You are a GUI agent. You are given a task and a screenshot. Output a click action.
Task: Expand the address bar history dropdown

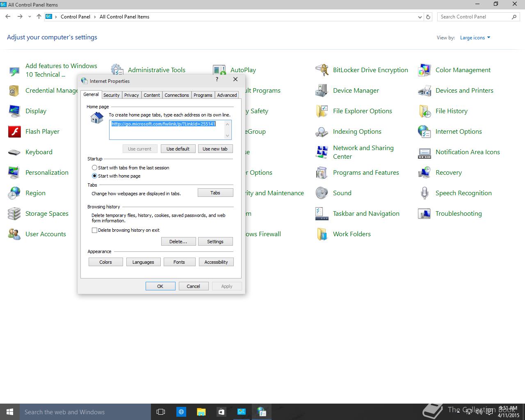click(x=420, y=17)
